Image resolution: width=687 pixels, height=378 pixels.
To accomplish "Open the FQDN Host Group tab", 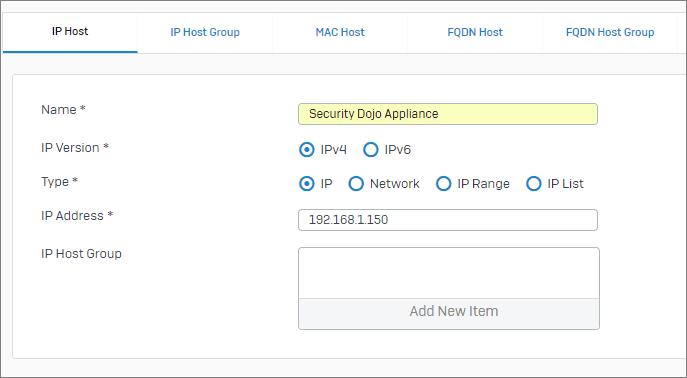I will (x=610, y=32).
